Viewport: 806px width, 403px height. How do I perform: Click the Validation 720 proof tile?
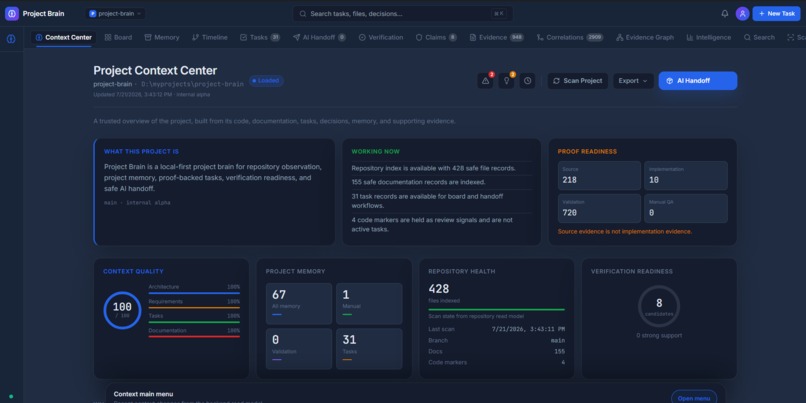pyautogui.click(x=599, y=208)
